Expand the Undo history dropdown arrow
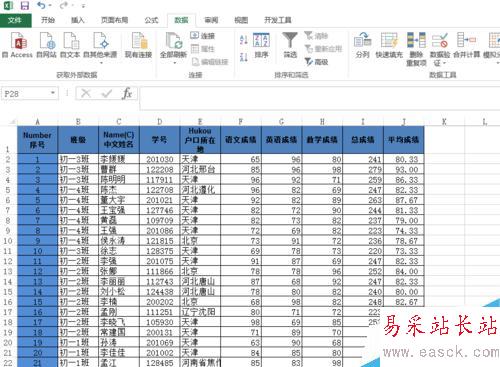The width and height of the screenshot is (500, 367). (50, 6)
